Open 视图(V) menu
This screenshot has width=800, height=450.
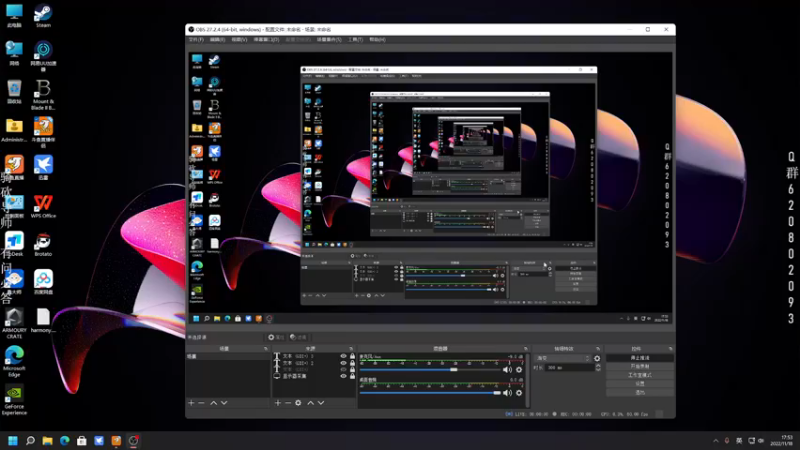pyautogui.click(x=239, y=40)
